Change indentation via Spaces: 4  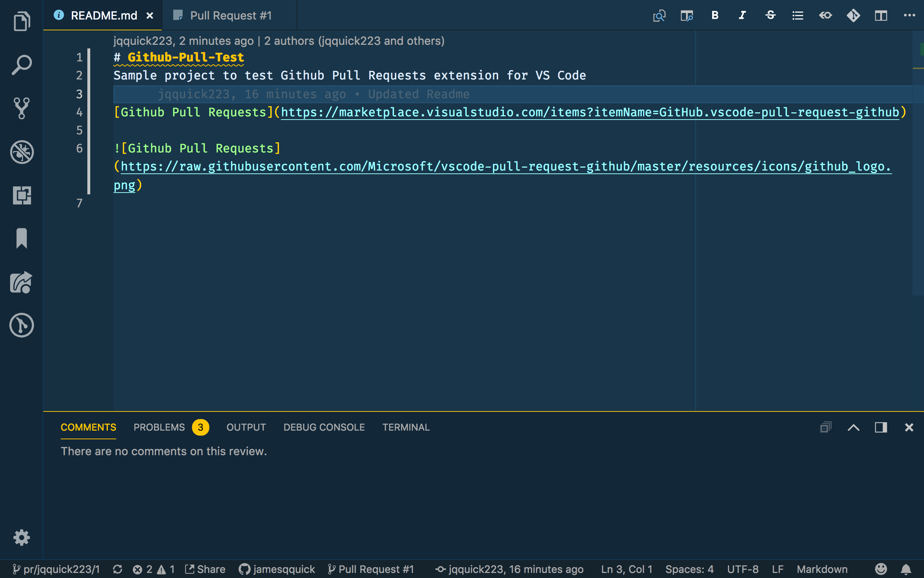689,569
